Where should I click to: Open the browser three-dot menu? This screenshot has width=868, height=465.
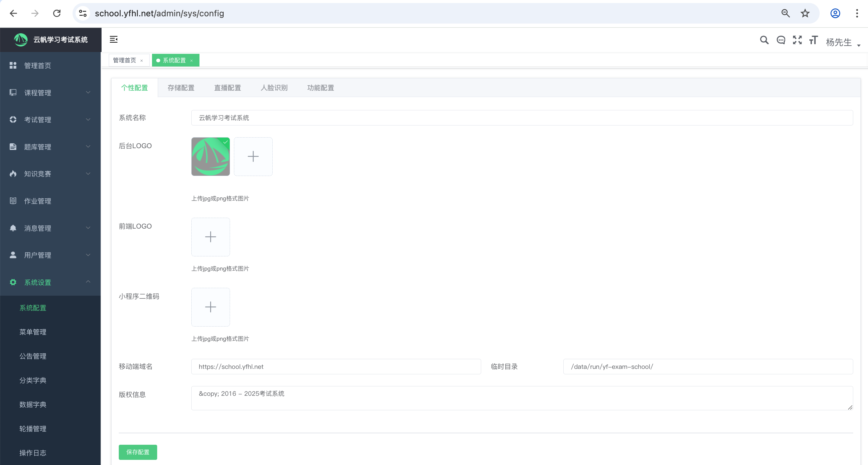point(857,13)
